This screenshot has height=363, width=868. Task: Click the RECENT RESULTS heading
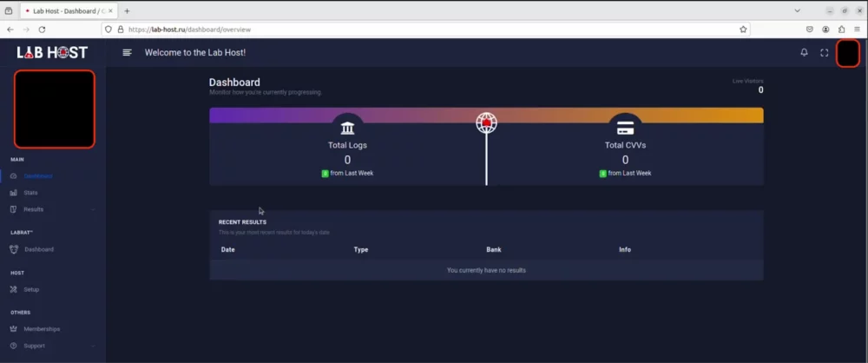pos(242,222)
